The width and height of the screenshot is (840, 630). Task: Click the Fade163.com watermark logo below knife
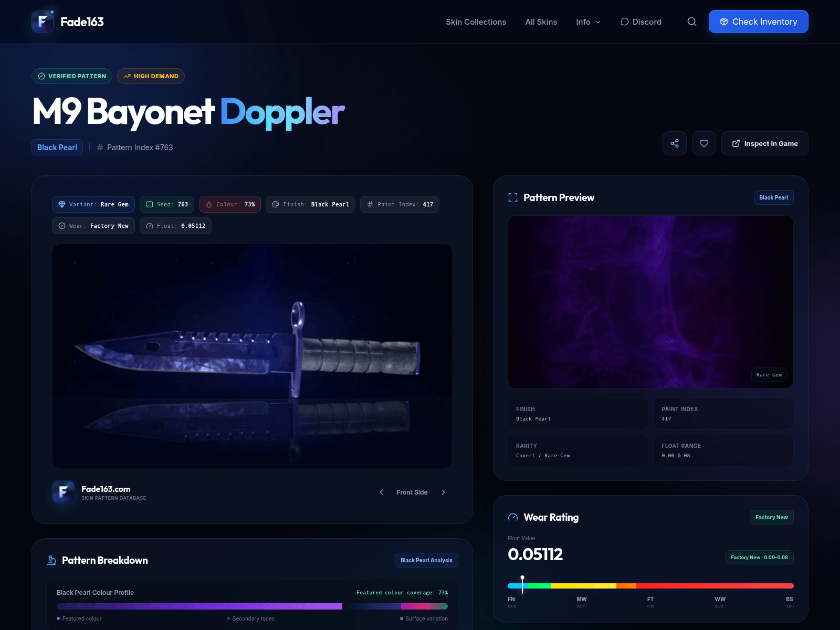coord(63,492)
